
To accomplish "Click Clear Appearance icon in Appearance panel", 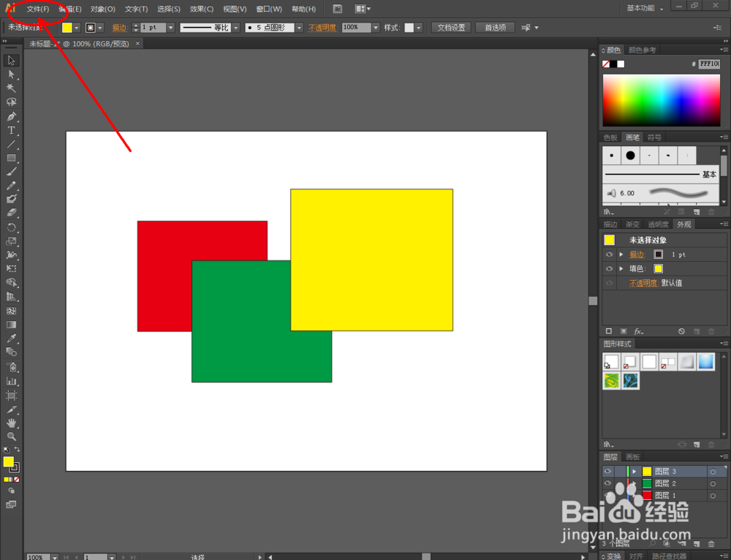I will pos(681,331).
